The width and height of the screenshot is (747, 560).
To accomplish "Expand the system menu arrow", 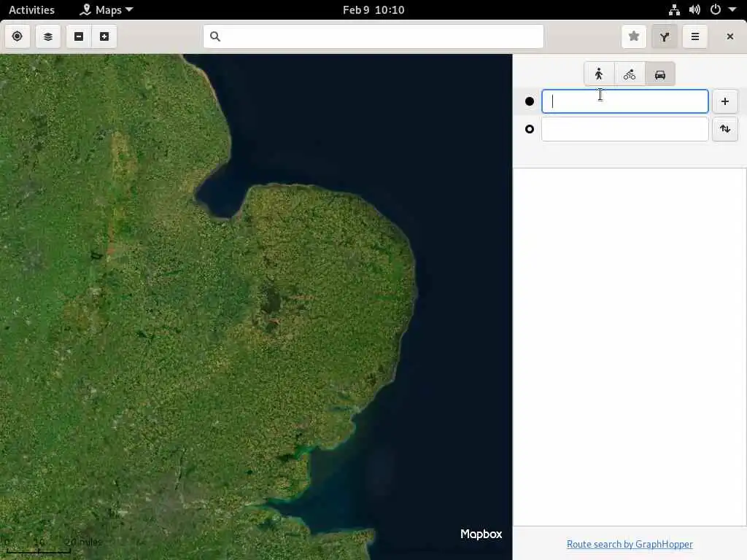I will click(x=732, y=9).
